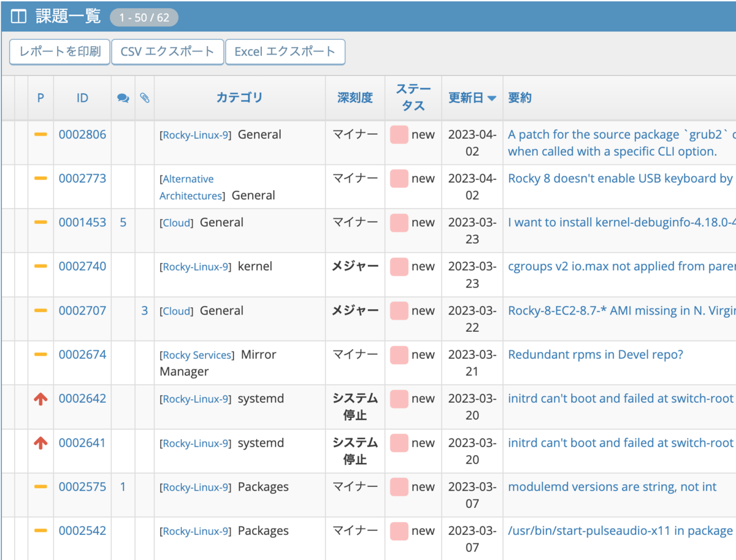
Task: Click the Excel エクスポート button
Action: tap(285, 52)
